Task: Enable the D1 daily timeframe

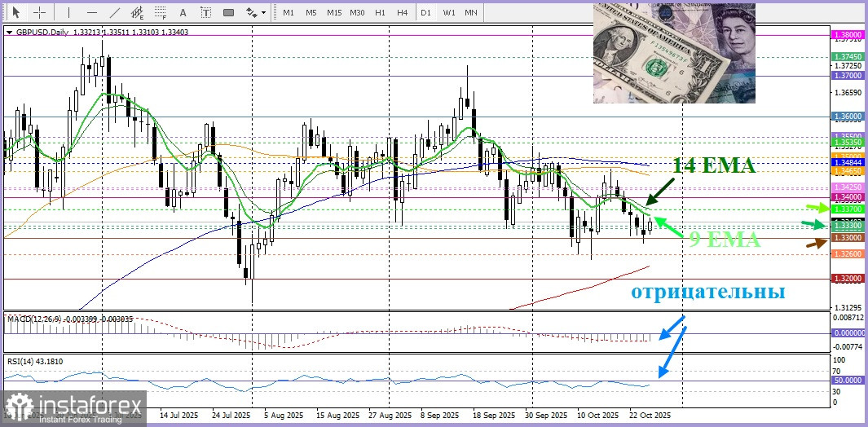Action: point(425,12)
